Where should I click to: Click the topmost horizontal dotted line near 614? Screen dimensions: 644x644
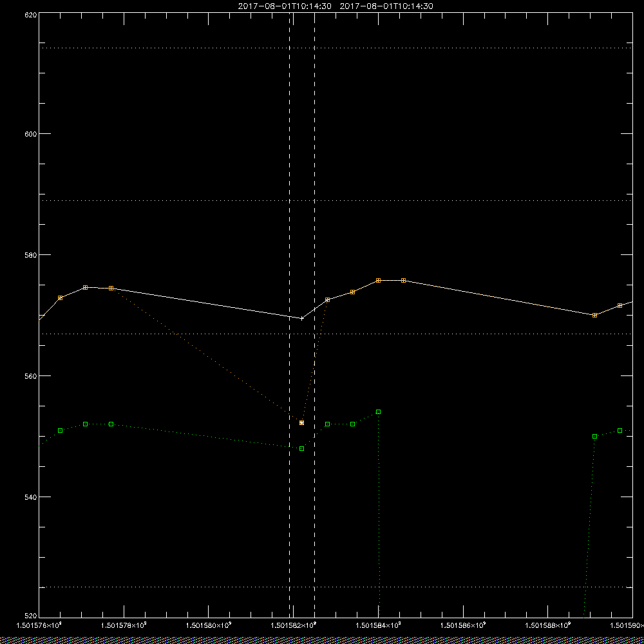coord(336,48)
